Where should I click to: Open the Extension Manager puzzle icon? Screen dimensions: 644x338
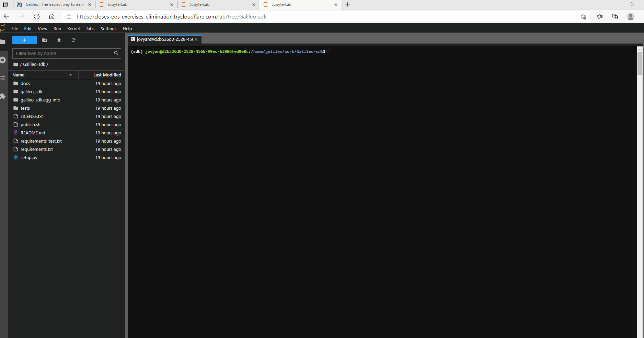[3, 97]
